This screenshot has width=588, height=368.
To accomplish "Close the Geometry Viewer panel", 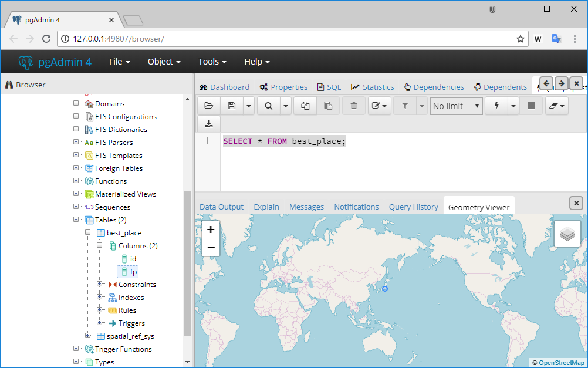I will (x=576, y=202).
